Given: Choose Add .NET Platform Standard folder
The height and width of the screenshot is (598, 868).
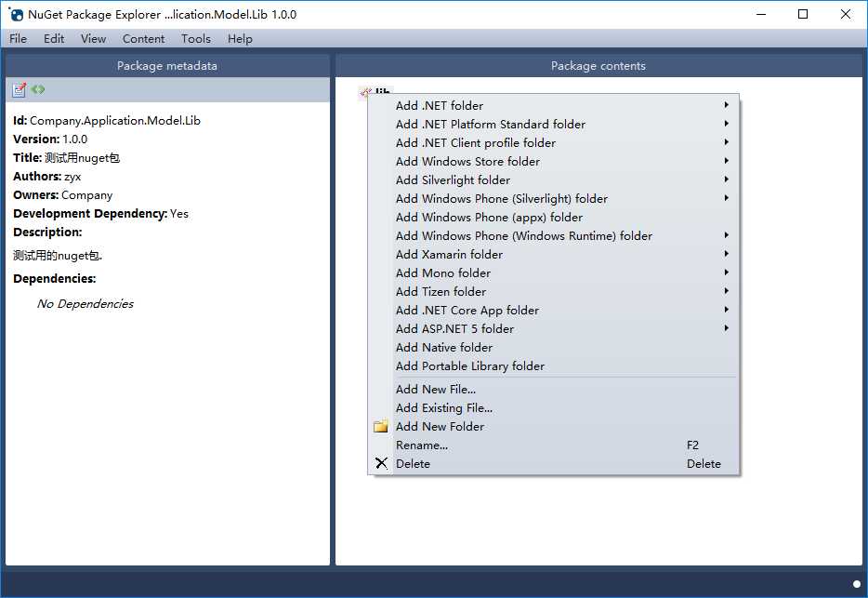Looking at the screenshot, I should (554, 124).
